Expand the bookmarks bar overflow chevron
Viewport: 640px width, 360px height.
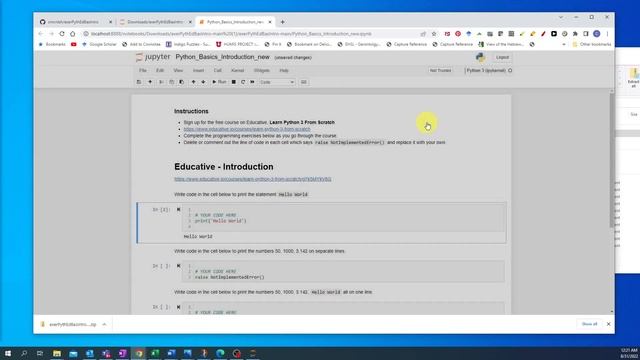tap(564, 44)
